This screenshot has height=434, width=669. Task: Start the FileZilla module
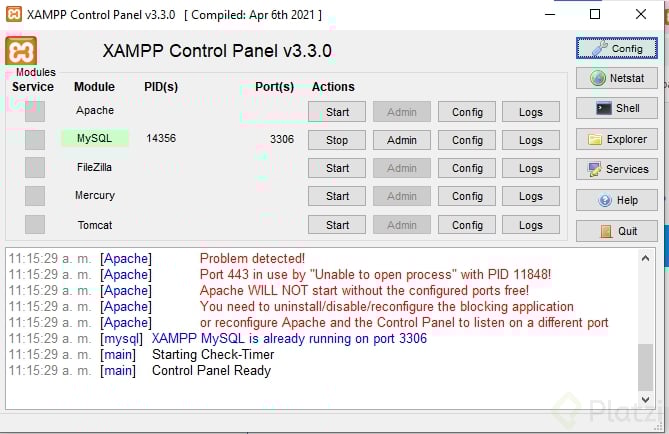337,168
